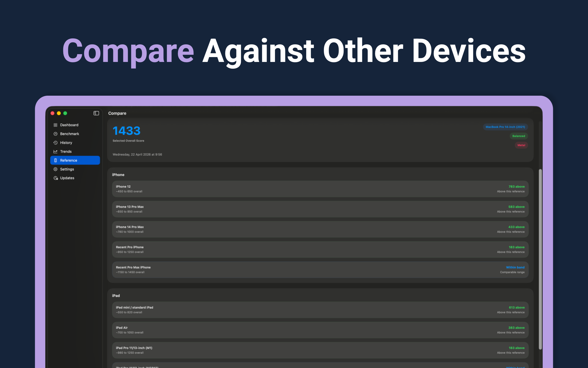Click the "783 above" value
The image size is (588, 368).
517,187
